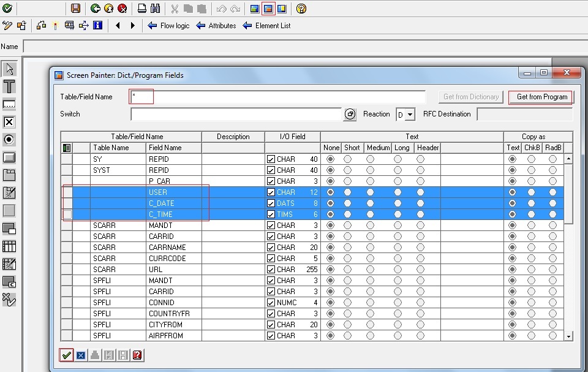This screenshot has width=588, height=372.
Task: Pick the Radio button element tool
Action: [x=9, y=139]
